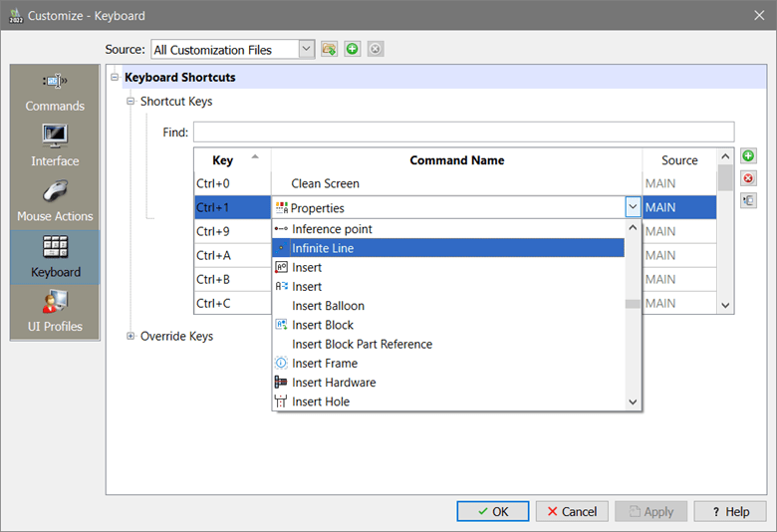Click the gray remove customization file icon
The width and height of the screenshot is (777, 532).
point(376,49)
